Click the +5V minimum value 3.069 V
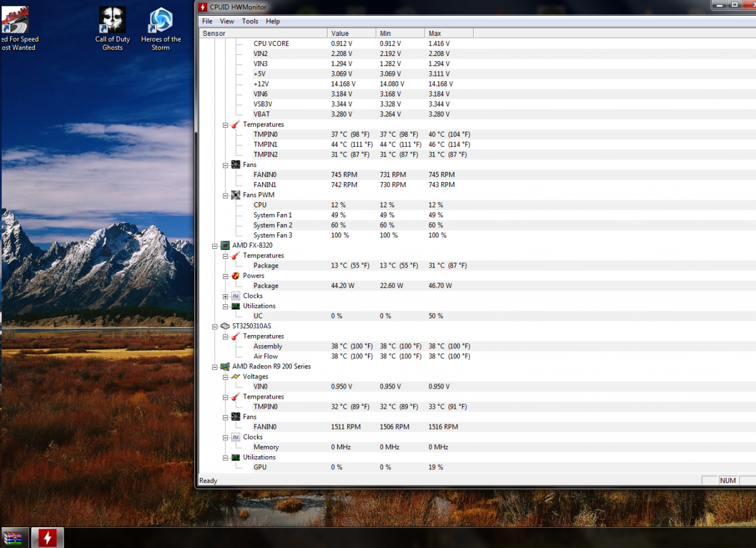Screen dimensions: 756x548 click(x=391, y=74)
